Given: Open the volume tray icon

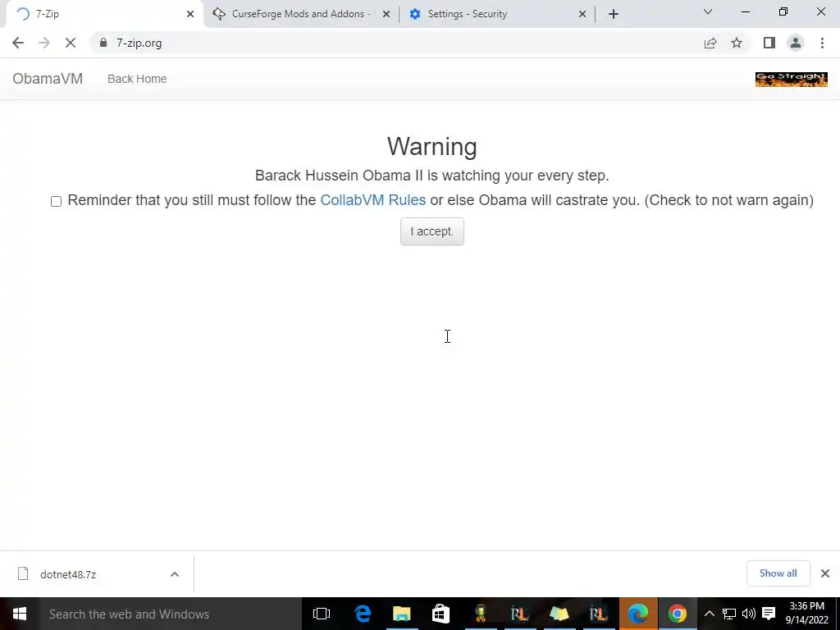Looking at the screenshot, I should [x=748, y=614].
